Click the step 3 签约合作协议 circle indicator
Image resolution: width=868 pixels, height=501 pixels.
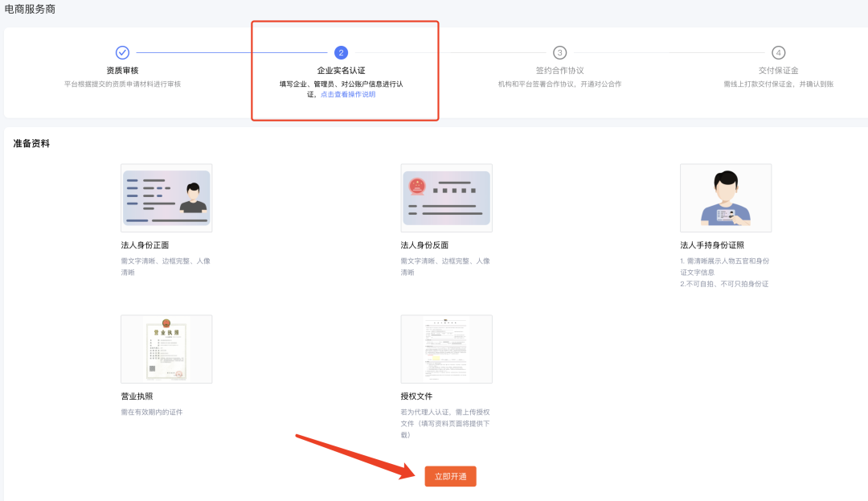[x=560, y=51]
